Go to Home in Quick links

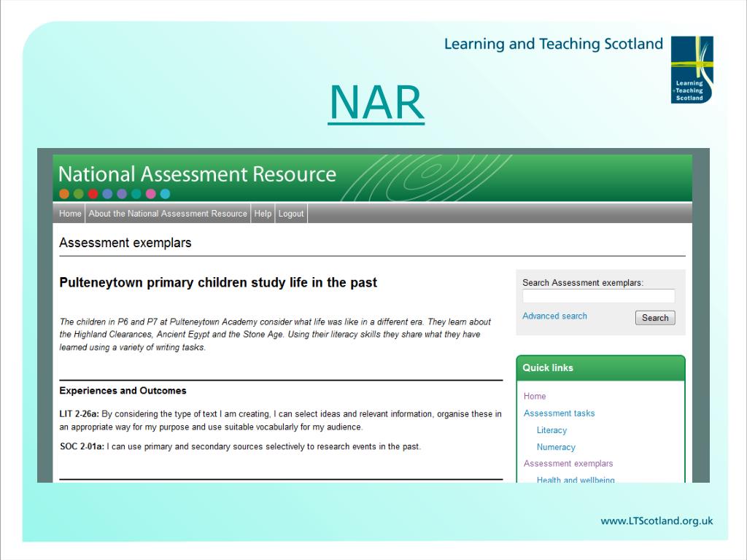tap(535, 396)
